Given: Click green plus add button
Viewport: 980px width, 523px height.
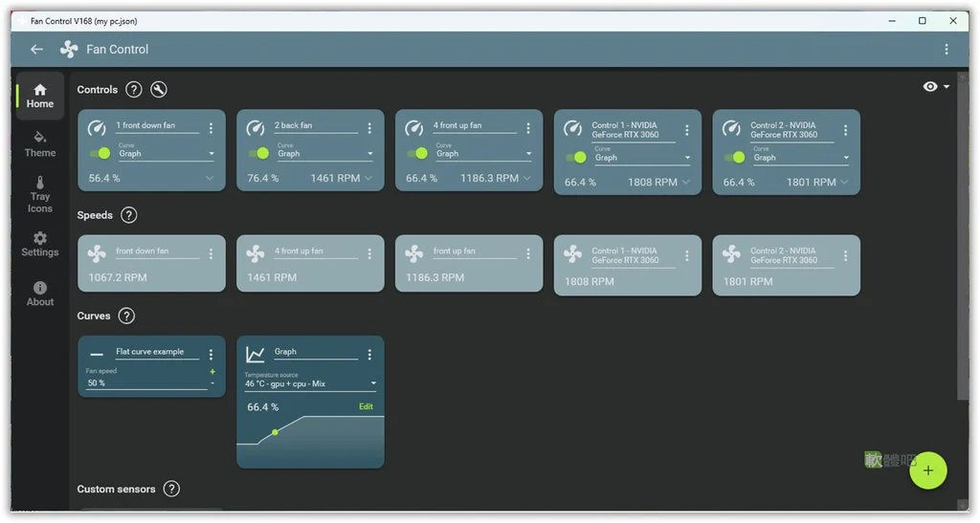Looking at the screenshot, I should 928,470.
